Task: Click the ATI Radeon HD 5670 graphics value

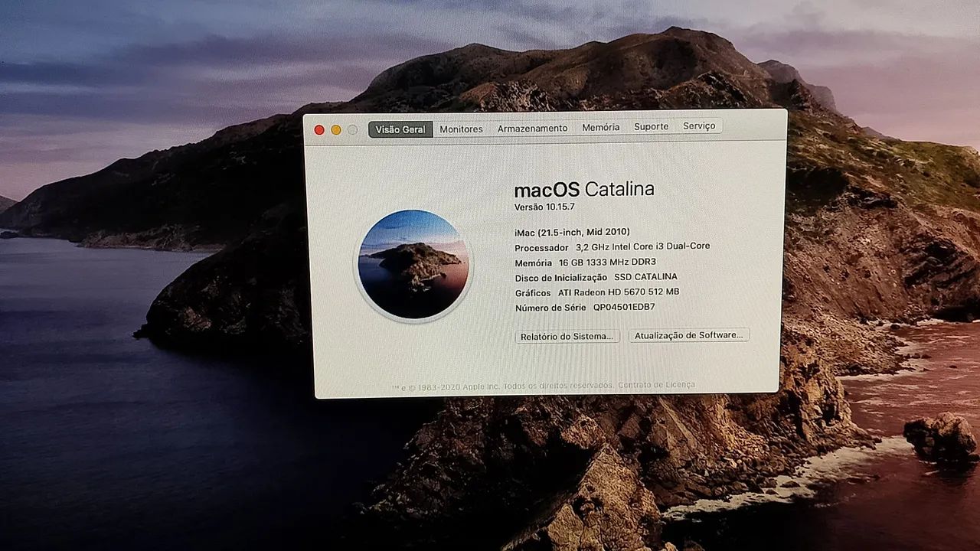Action: point(619,292)
